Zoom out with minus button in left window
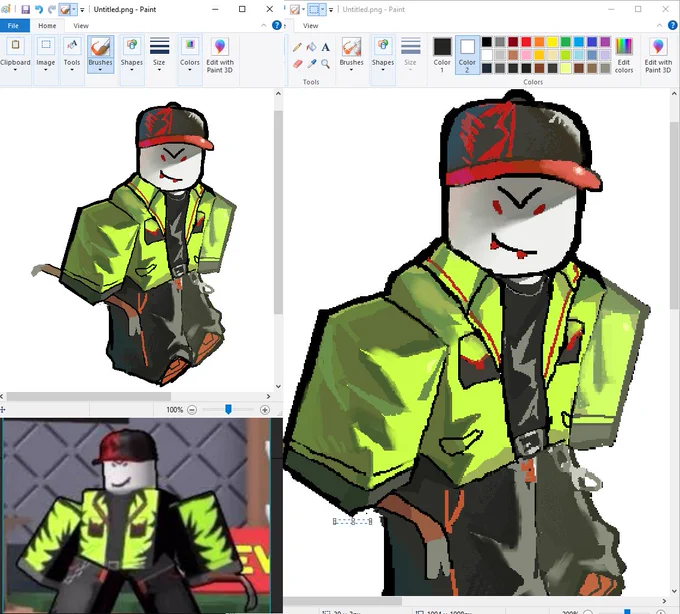Screen dimensions: 680x614 pyautogui.click(x=192, y=410)
